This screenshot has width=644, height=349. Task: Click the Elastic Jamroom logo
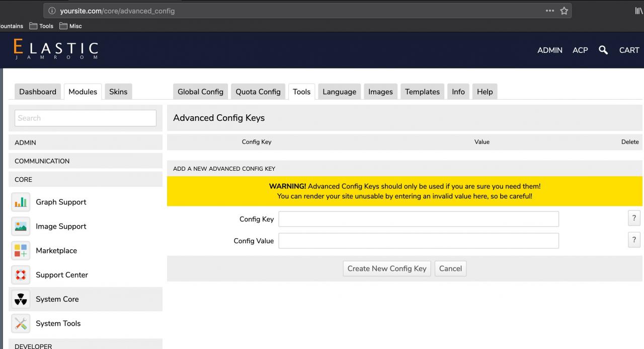[x=55, y=50]
